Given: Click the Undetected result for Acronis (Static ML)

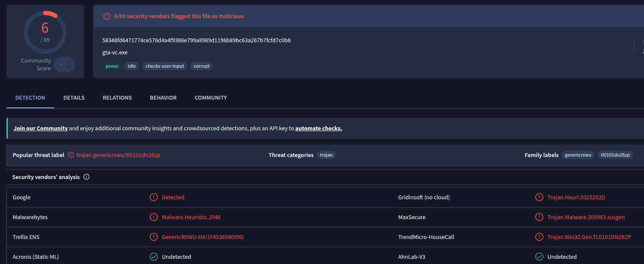Looking at the screenshot, I should [x=177, y=257].
